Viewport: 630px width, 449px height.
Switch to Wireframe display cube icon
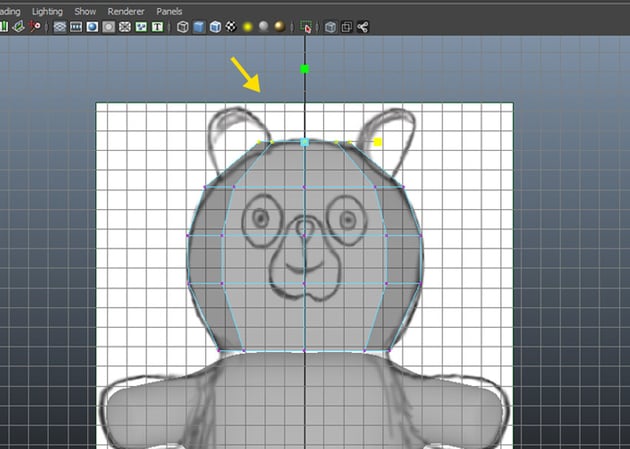click(183, 27)
